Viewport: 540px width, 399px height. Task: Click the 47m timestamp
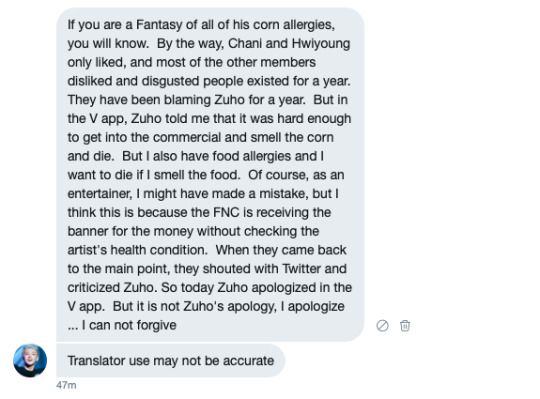[66, 385]
